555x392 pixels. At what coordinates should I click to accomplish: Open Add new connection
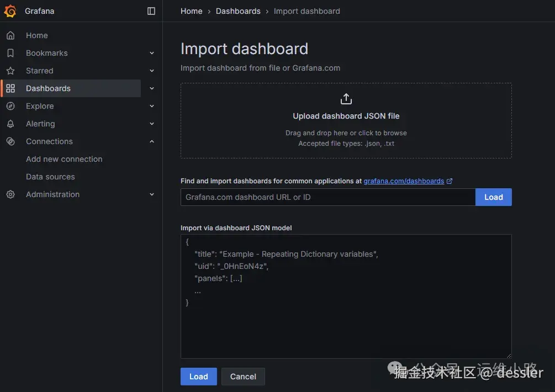point(64,159)
